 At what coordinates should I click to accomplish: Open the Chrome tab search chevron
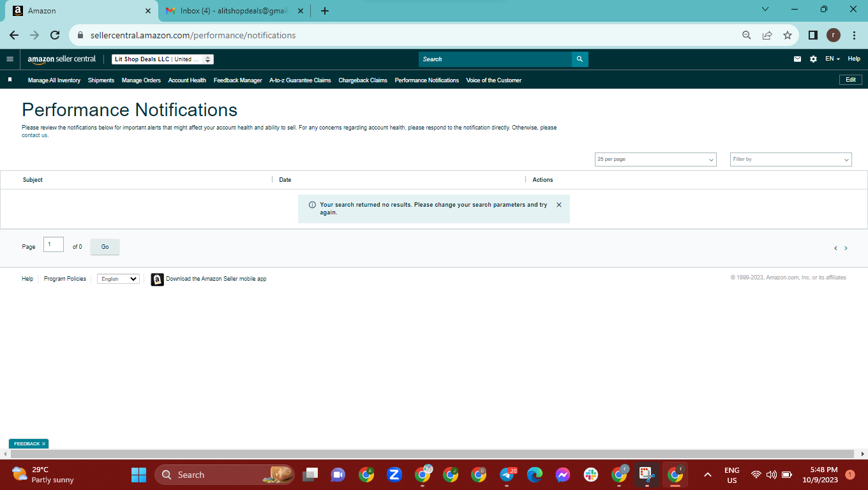pos(765,10)
